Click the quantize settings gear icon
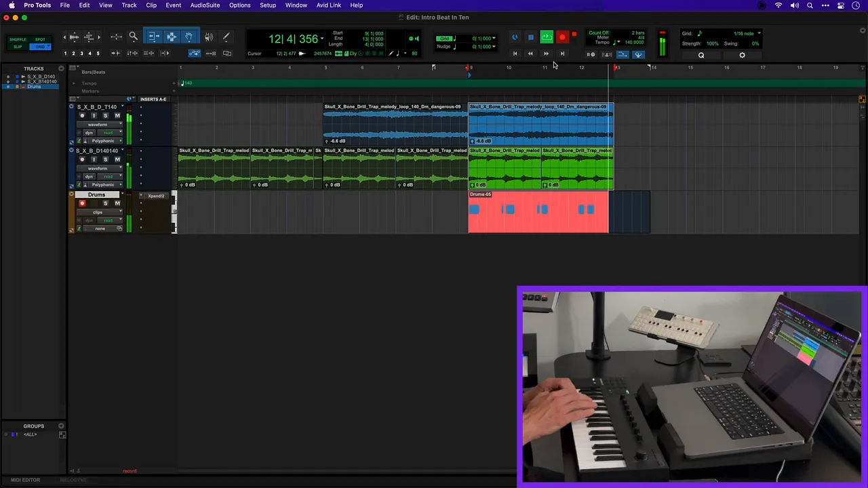Image resolution: width=868 pixels, height=488 pixels. click(x=742, y=56)
